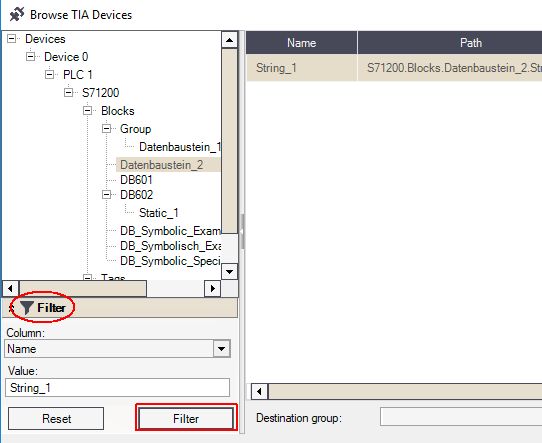Select the DB_Symbolic_Exam tree item
Image resolution: width=542 pixels, height=443 pixels.
(170, 231)
